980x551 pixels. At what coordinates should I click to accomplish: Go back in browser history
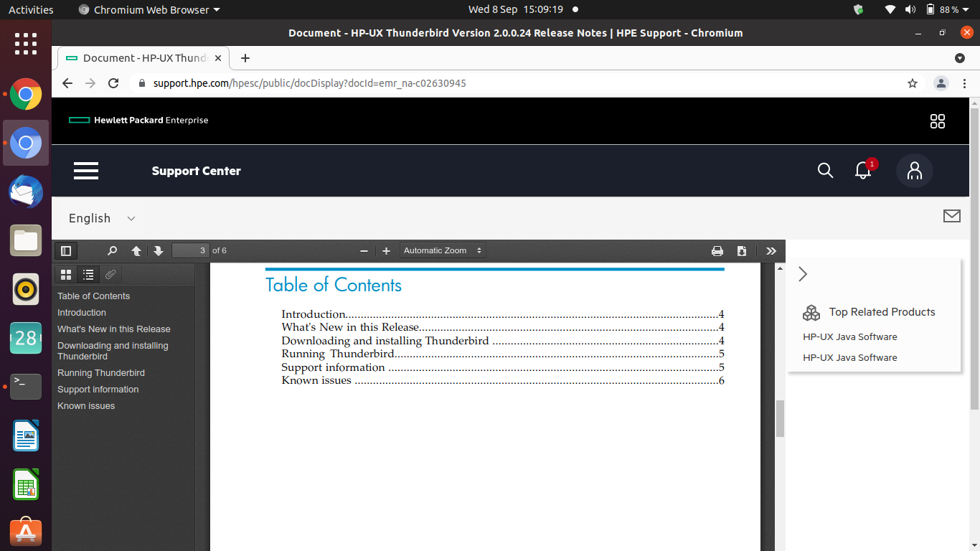pos(67,83)
